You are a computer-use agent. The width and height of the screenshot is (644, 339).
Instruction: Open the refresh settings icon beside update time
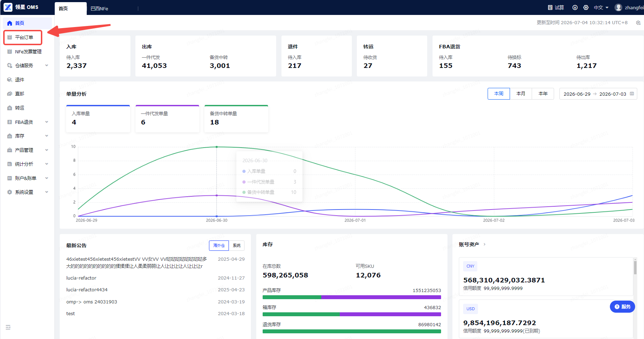pos(638,23)
